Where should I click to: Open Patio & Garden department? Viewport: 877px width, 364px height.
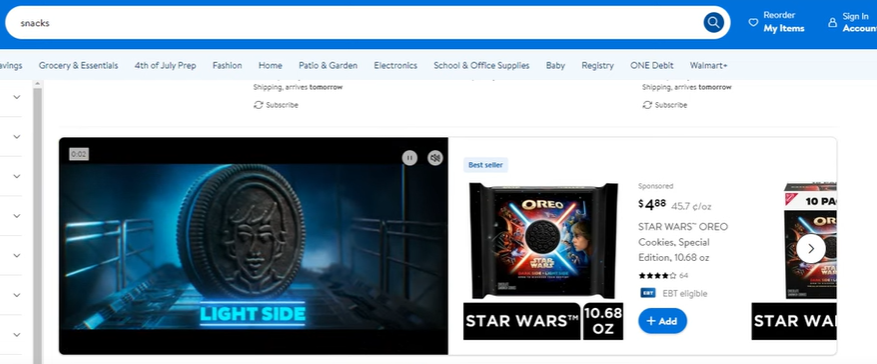coord(328,65)
